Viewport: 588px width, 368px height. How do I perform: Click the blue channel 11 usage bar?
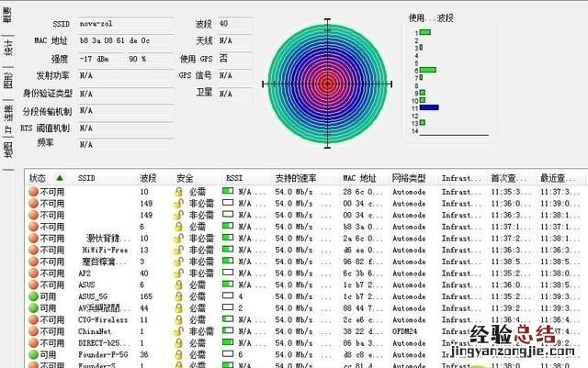pyautogui.click(x=429, y=107)
